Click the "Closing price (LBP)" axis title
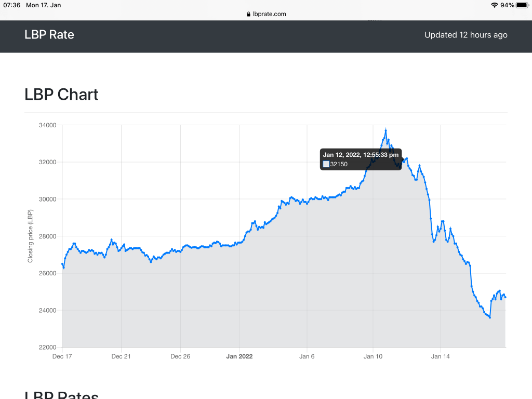The width and height of the screenshot is (532, 399). (31, 236)
